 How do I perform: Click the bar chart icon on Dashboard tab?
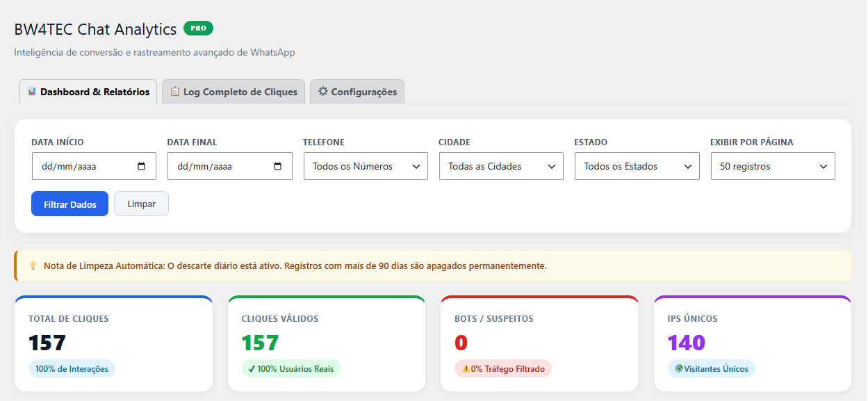(x=32, y=92)
